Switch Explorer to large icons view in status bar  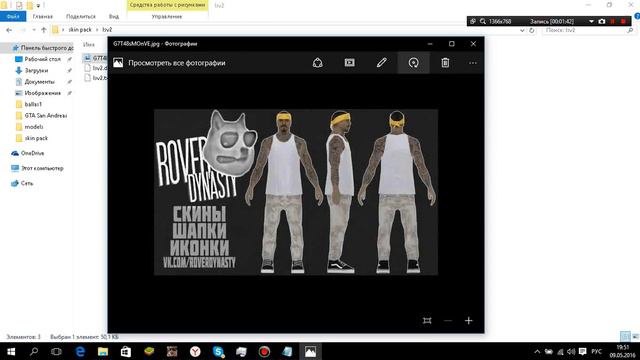[635, 336]
